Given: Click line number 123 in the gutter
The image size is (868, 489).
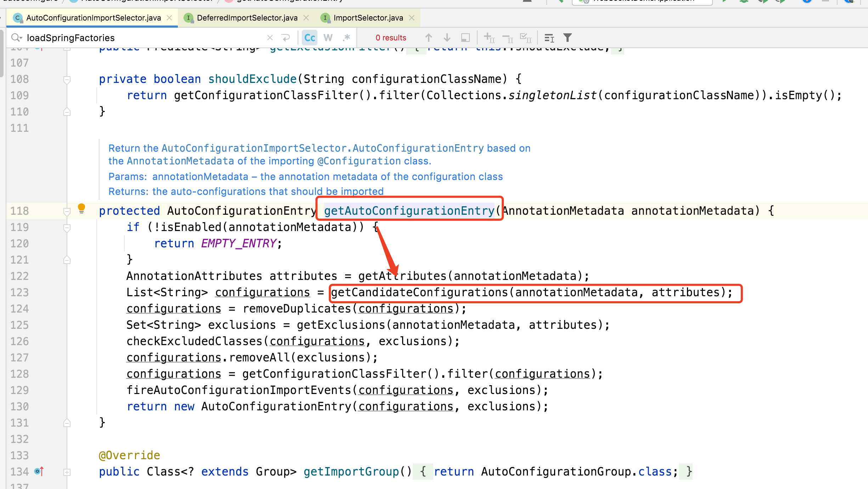Looking at the screenshot, I should coord(19,292).
